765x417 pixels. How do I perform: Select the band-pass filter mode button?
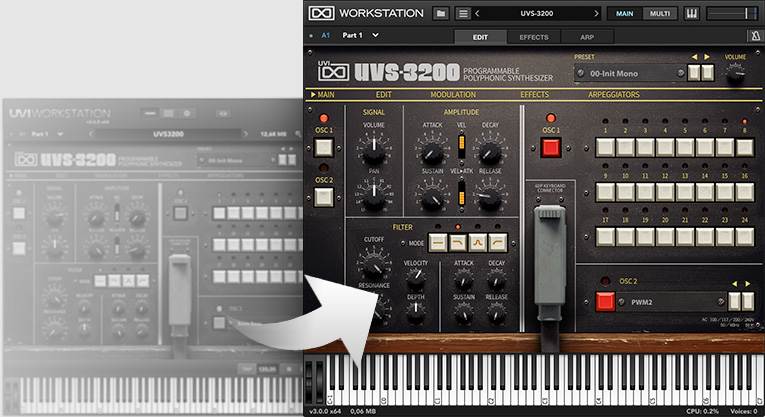(x=478, y=242)
